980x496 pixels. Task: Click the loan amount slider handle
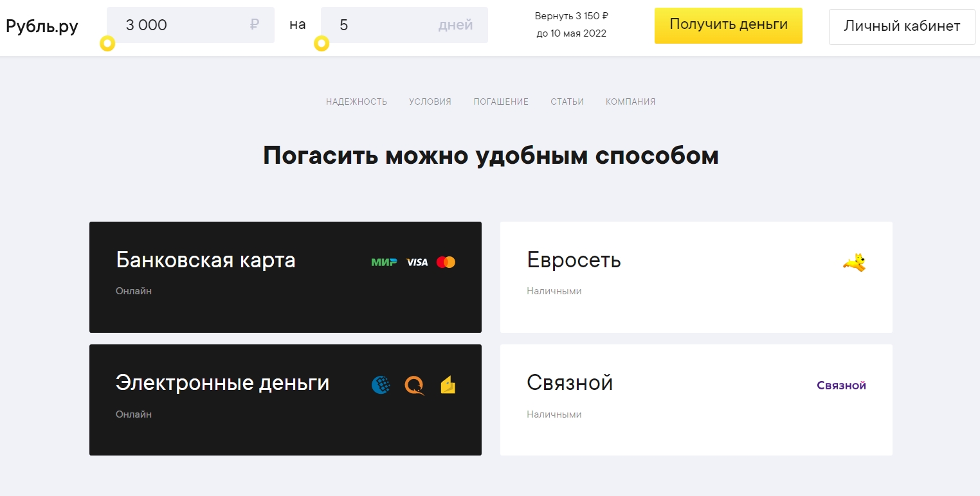[107, 44]
